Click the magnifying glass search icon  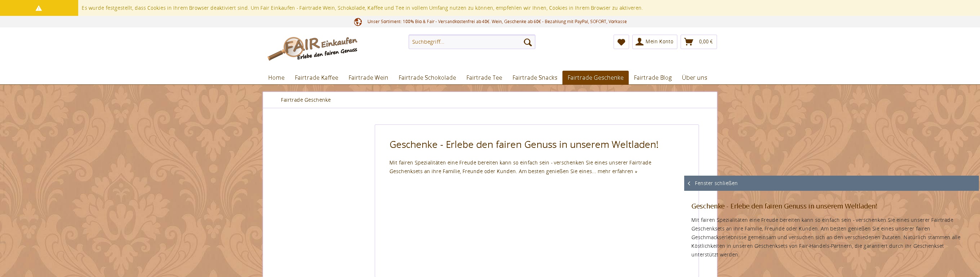pyautogui.click(x=527, y=42)
